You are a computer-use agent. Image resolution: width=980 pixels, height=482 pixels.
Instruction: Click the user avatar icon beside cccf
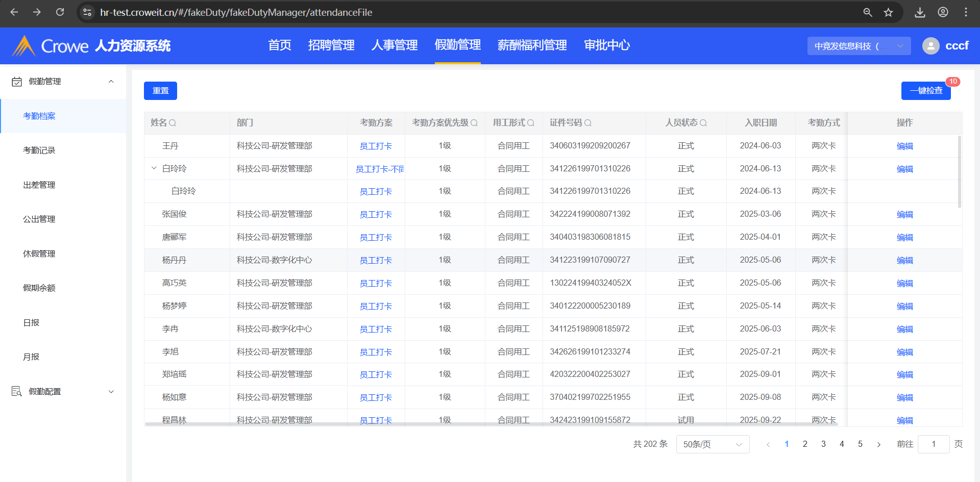pyautogui.click(x=930, y=46)
